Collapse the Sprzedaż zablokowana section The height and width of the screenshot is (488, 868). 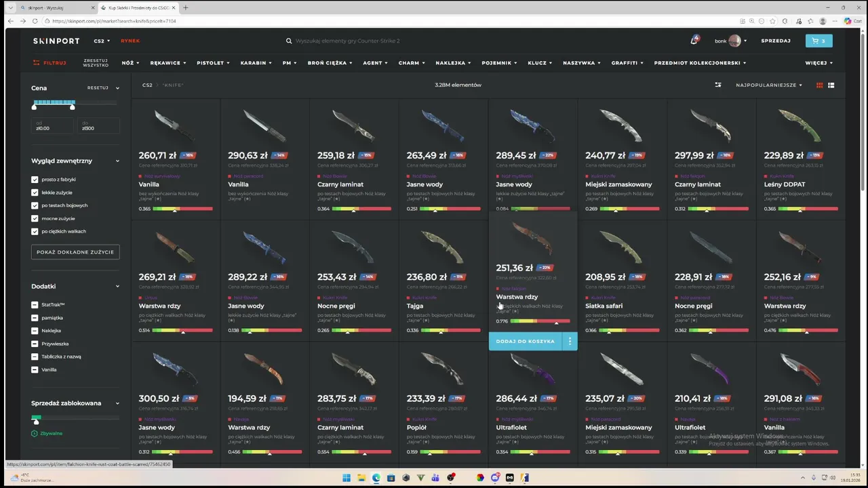tap(117, 403)
